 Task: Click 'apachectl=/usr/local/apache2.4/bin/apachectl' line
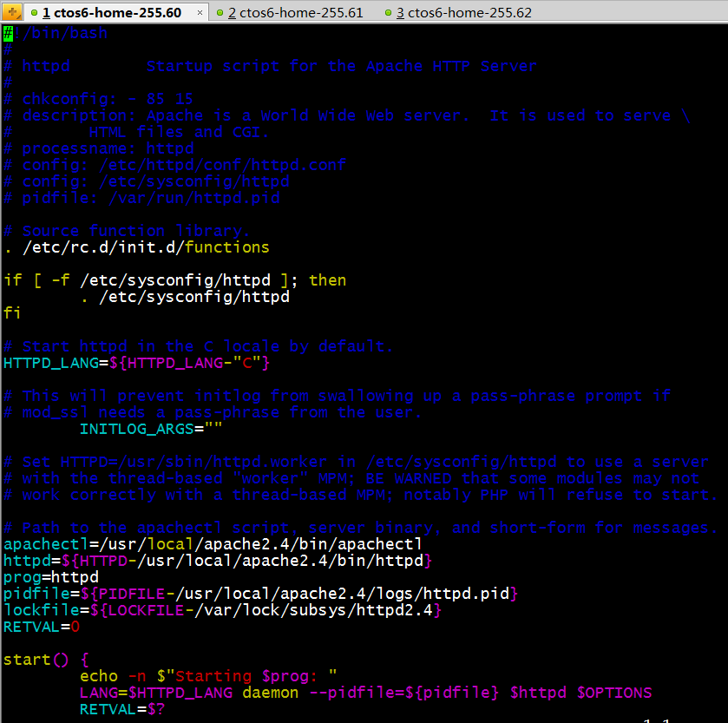213,544
